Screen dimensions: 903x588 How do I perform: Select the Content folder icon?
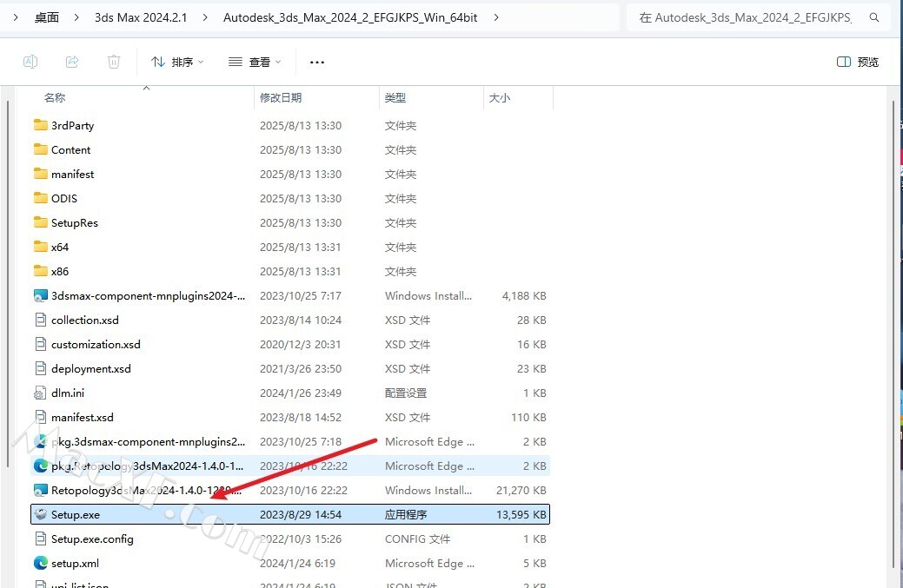click(40, 149)
